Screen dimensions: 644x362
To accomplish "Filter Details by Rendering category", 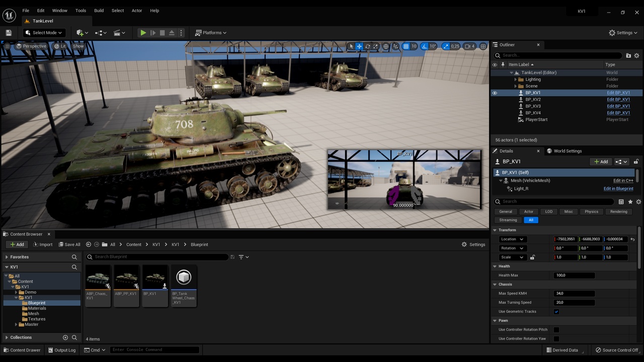I will coord(619,212).
